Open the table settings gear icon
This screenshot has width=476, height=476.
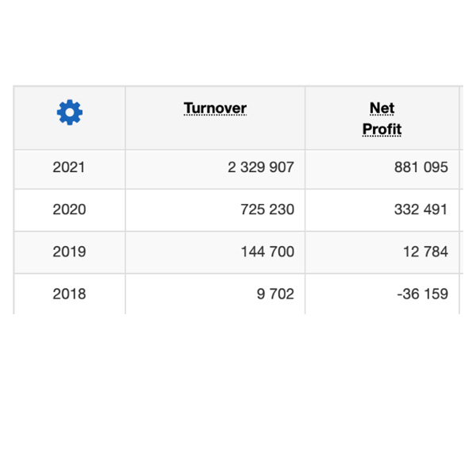70,113
